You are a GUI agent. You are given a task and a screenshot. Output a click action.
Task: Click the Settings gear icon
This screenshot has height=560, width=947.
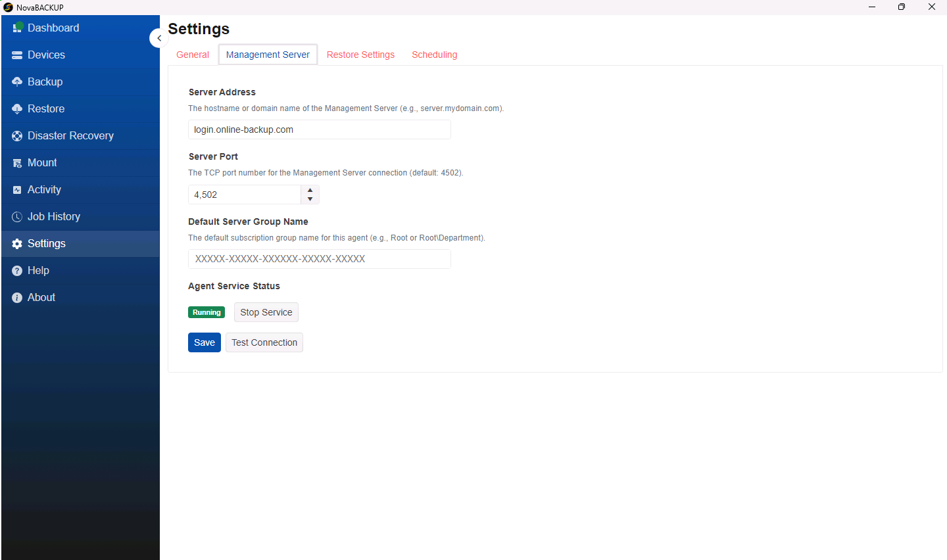(x=17, y=244)
